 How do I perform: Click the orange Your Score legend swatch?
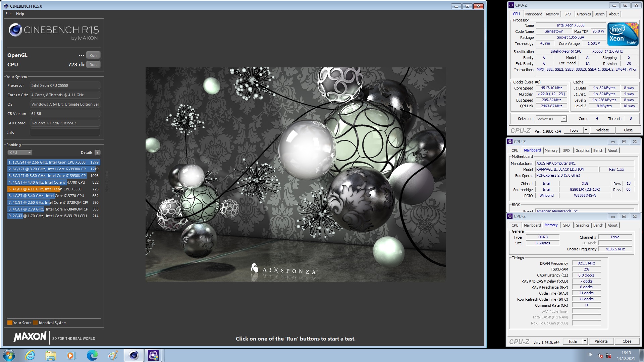coord(10,323)
